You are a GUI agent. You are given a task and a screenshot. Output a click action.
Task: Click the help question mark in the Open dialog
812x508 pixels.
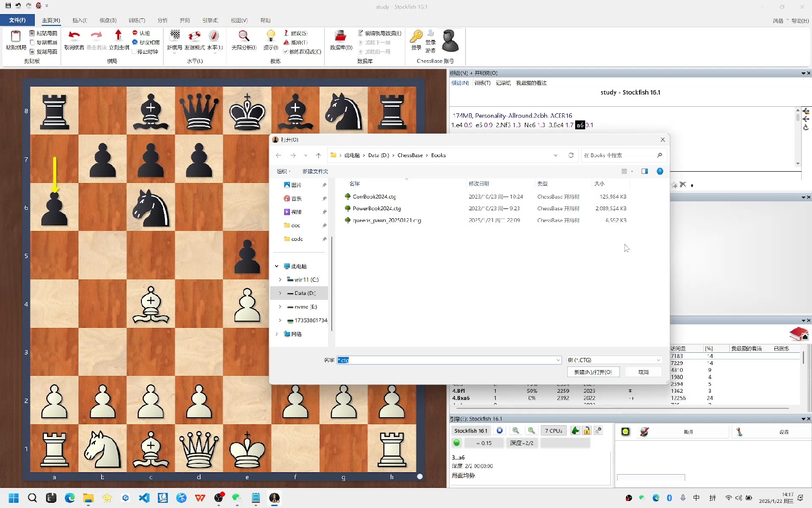point(660,171)
